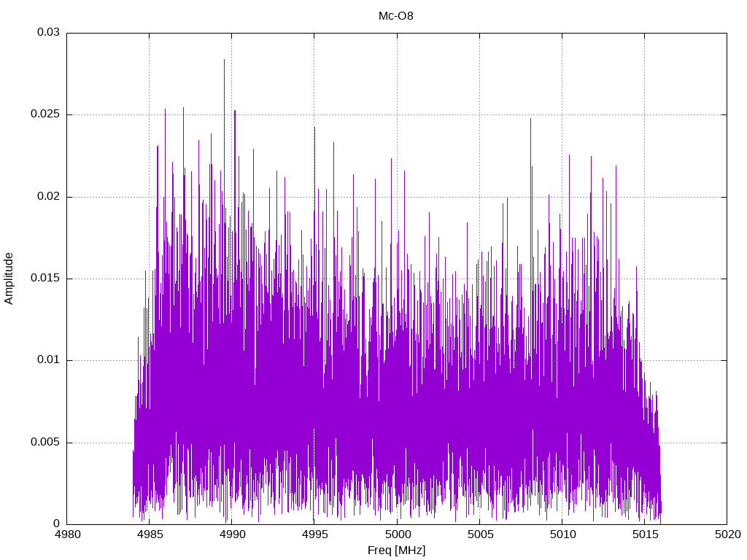Click the y-axis tick label "0.025"

(45, 114)
